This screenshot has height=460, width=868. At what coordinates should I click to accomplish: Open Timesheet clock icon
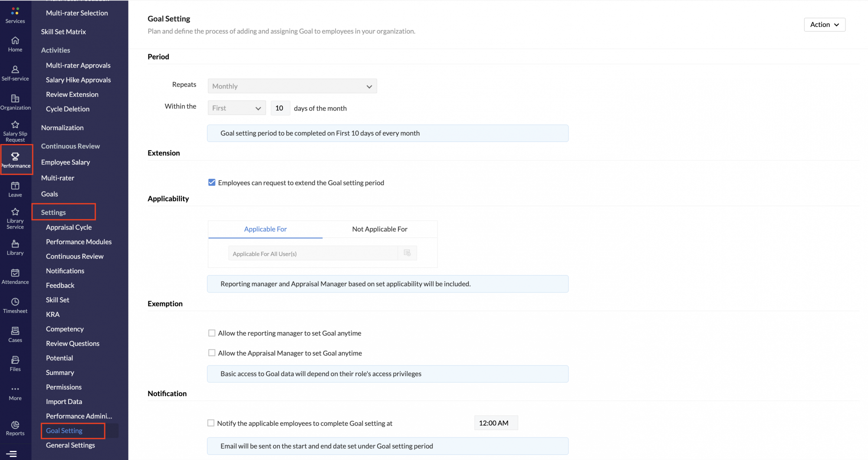[15, 302]
